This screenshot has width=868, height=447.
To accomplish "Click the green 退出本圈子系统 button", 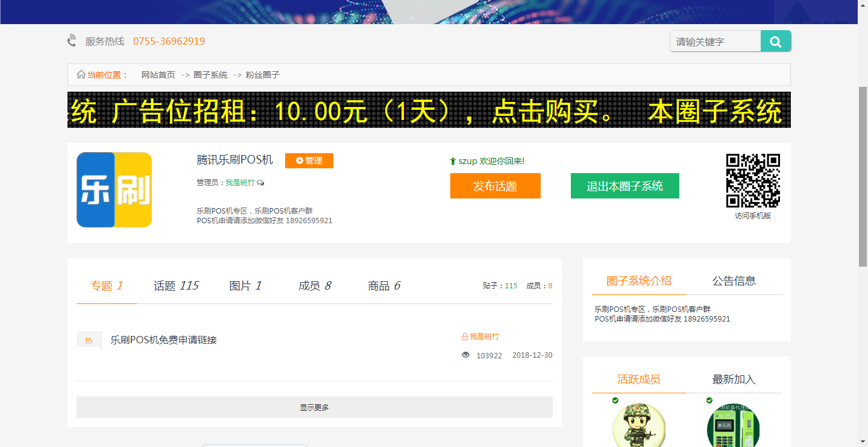I will click(x=624, y=186).
